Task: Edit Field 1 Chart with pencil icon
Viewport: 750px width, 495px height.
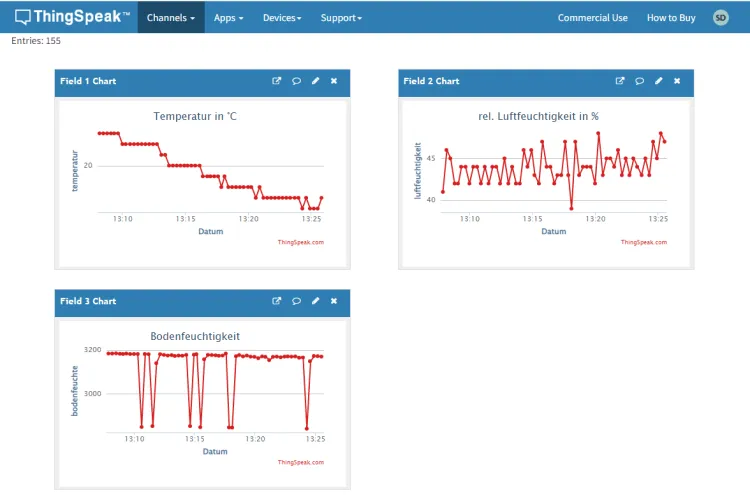Action: [x=315, y=81]
